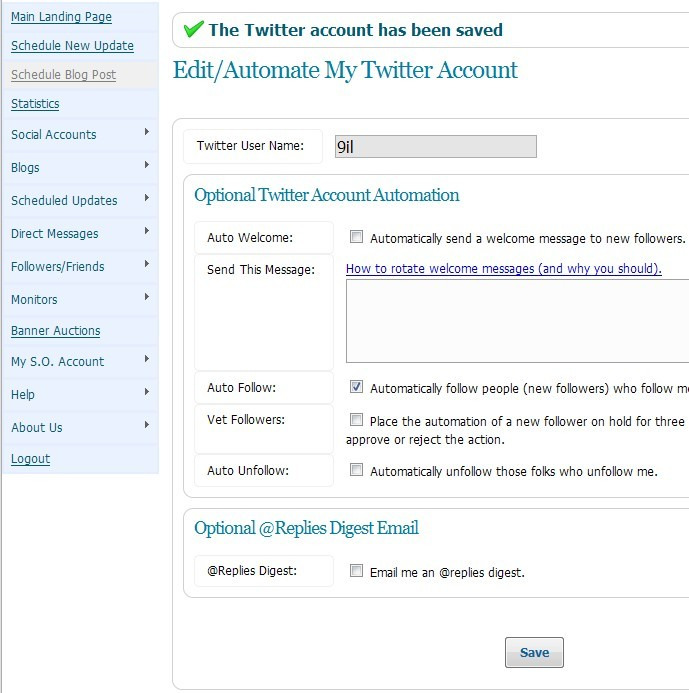This screenshot has height=693, width=689.
Task: View the Statistics page
Action: coord(35,104)
